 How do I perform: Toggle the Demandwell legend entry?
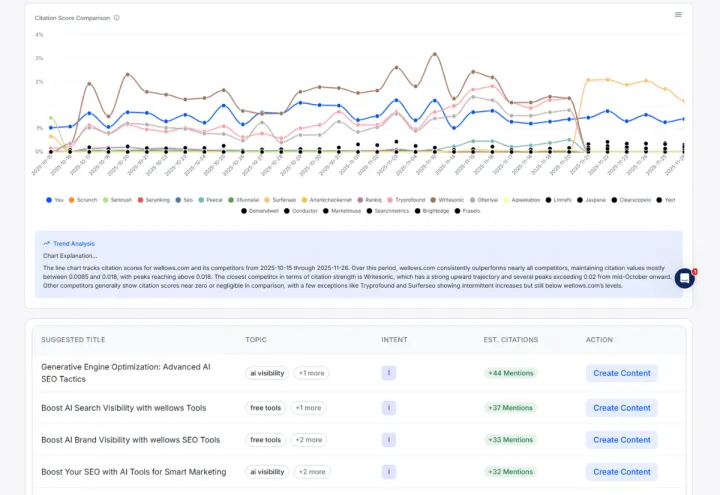(259, 211)
